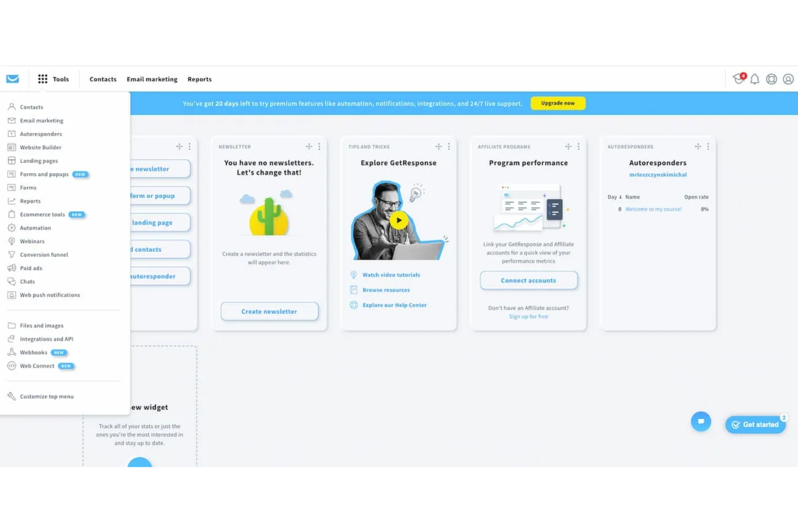
Task: Click the yellow Upgrade now button
Action: pyautogui.click(x=558, y=103)
